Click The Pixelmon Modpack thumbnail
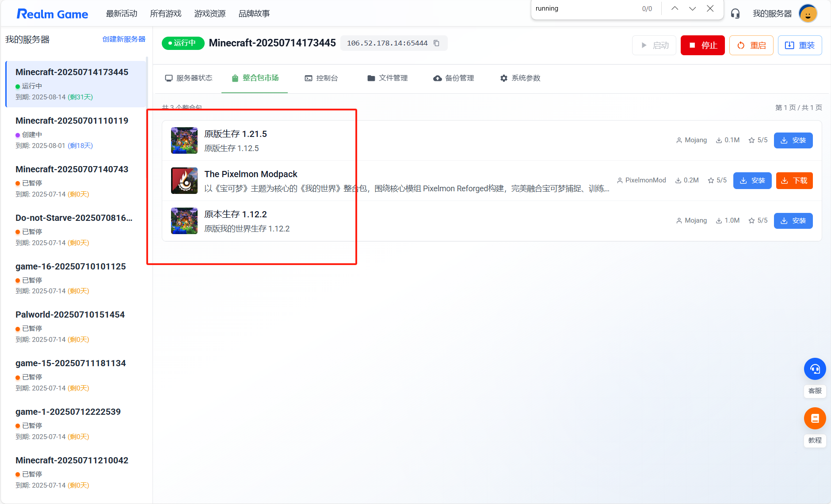This screenshot has height=504, width=831. (x=184, y=181)
